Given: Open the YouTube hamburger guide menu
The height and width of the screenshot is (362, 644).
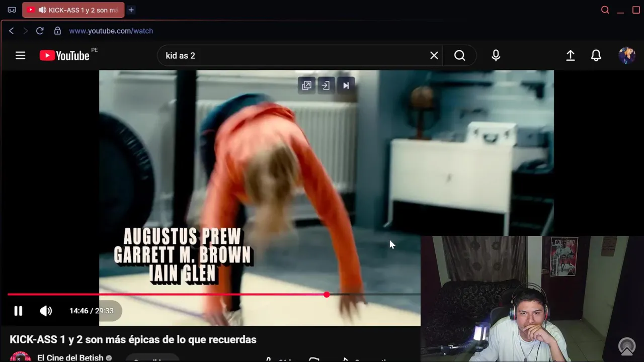Looking at the screenshot, I should point(20,55).
